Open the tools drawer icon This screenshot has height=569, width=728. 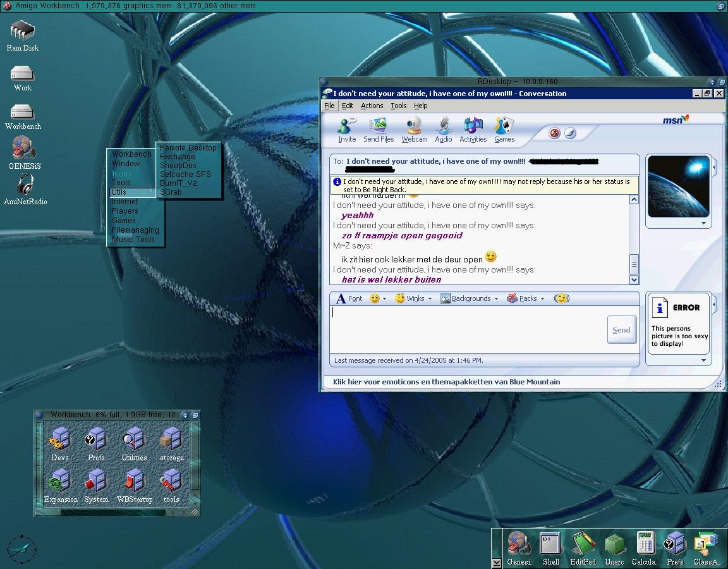click(x=171, y=486)
